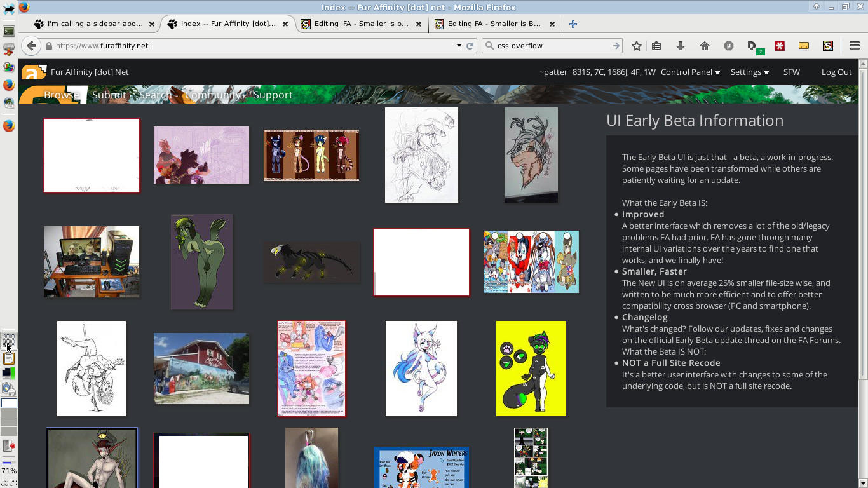Open official Early Beta update thread link

(709, 341)
